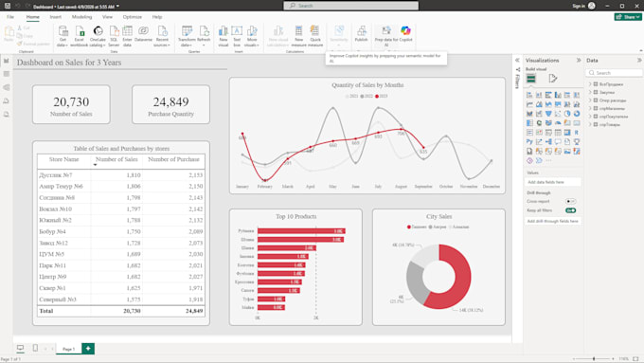This screenshot has width=644, height=363.
Task: Create a Quick measure
Action: [315, 36]
